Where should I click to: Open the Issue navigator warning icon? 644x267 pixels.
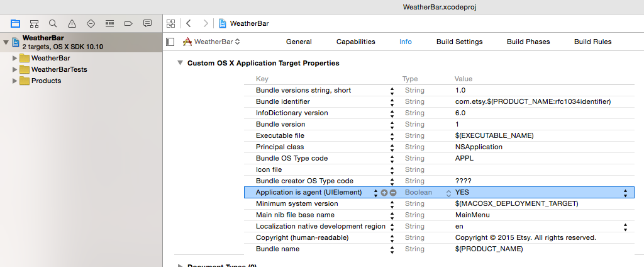pyautogui.click(x=72, y=23)
